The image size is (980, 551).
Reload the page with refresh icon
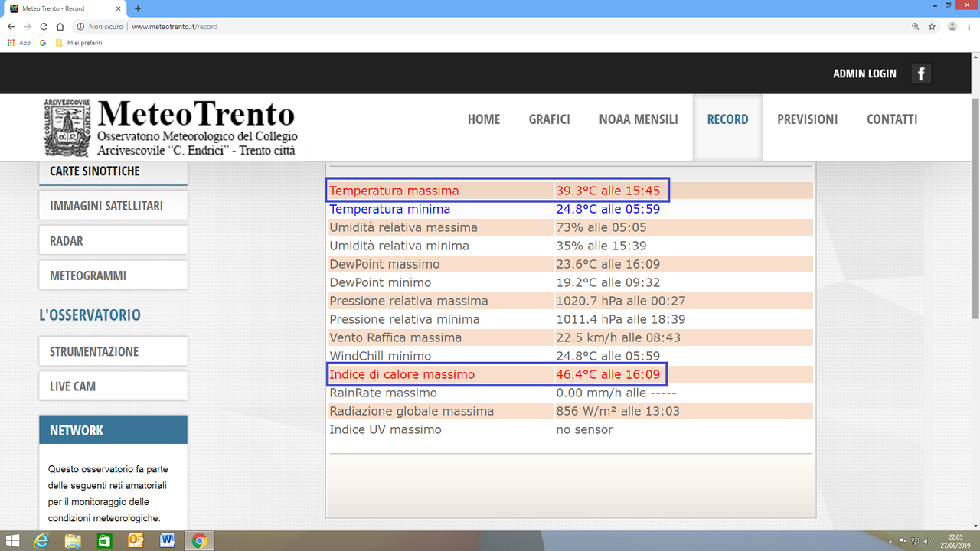44,26
